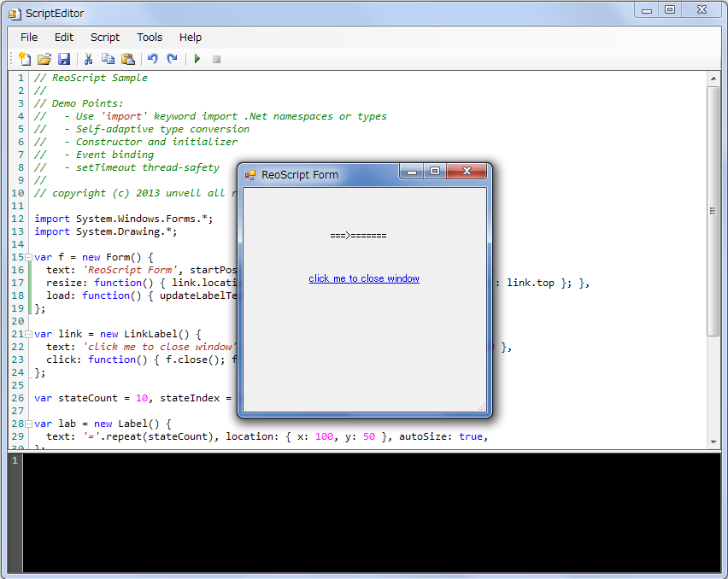This screenshot has height=579, width=728.
Task: Click the value '50' on line 29
Action: (x=369, y=436)
